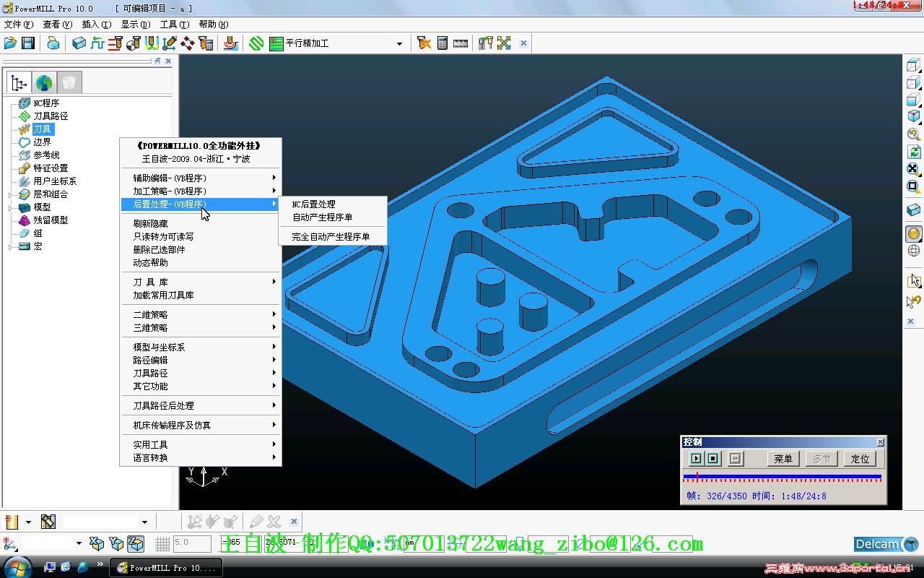Image resolution: width=924 pixels, height=578 pixels.
Task: Open the 查看 menu
Action: (57, 24)
